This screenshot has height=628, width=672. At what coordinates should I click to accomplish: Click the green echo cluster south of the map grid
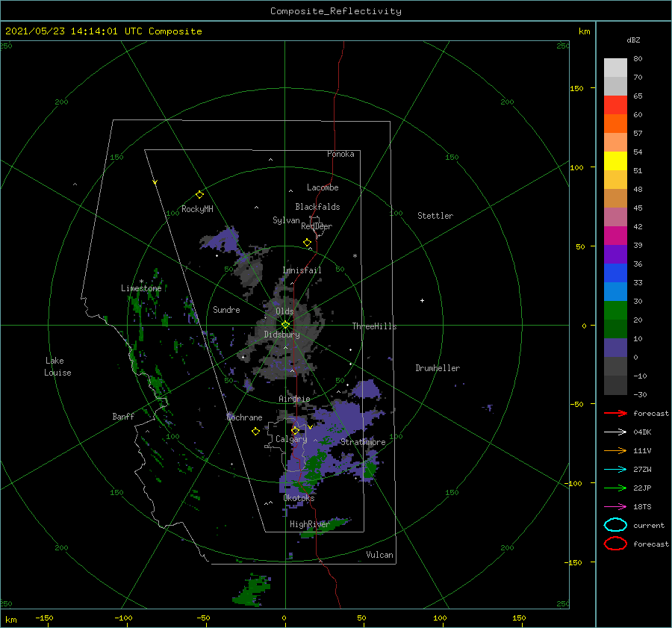[253, 591]
